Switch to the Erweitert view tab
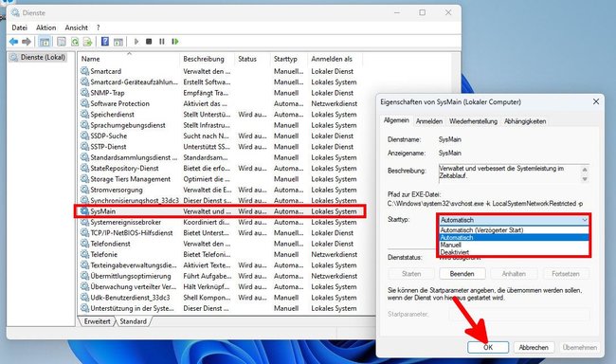 click(x=97, y=321)
